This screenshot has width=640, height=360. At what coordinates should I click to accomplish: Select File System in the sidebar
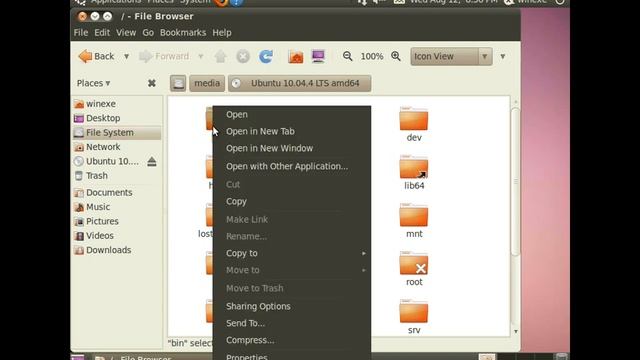117,133
